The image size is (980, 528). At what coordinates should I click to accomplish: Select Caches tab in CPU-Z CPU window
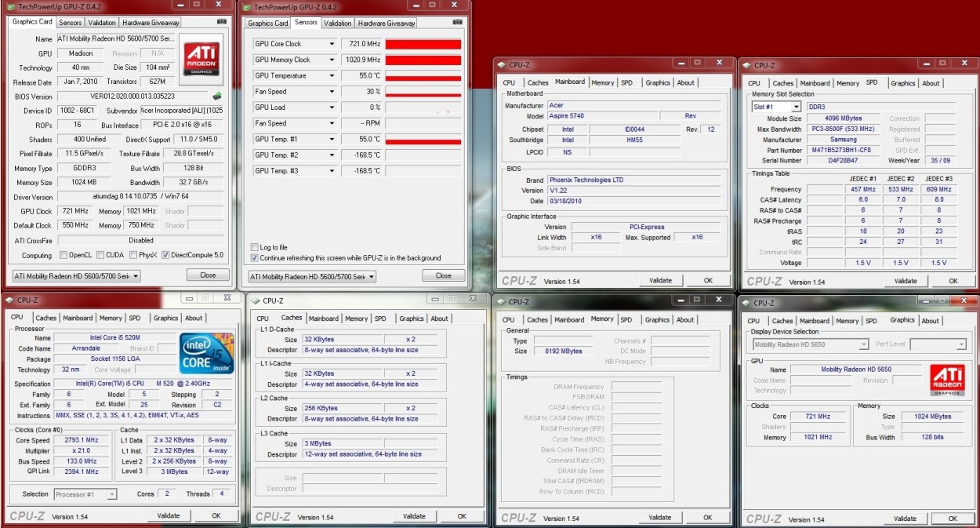pyautogui.click(x=46, y=318)
